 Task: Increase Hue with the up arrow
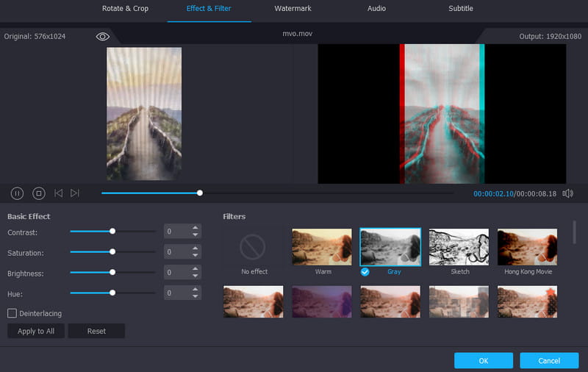[x=195, y=289]
